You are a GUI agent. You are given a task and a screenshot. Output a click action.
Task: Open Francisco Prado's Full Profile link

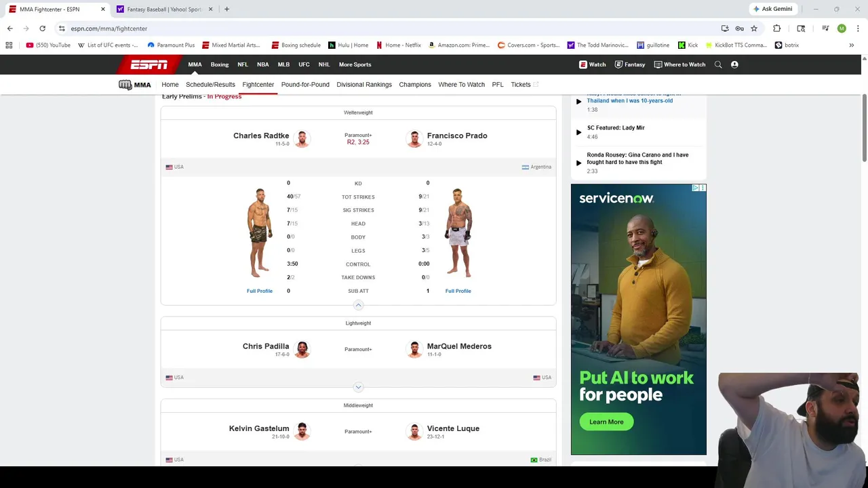click(458, 291)
